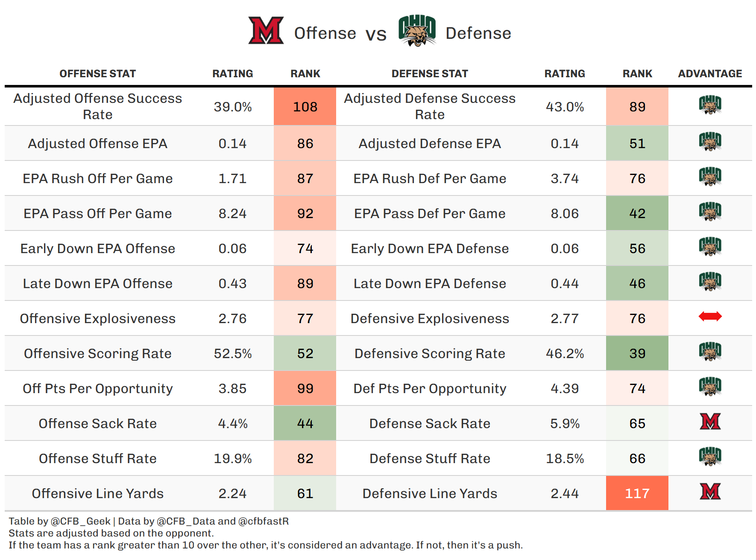Click the Miami logo in the Line Yards row
This screenshot has height=560, width=756.
[x=710, y=491]
